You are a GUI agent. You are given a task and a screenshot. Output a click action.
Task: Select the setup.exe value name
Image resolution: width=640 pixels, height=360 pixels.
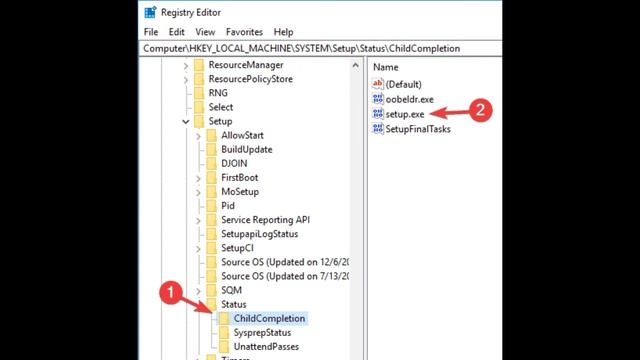(405, 114)
